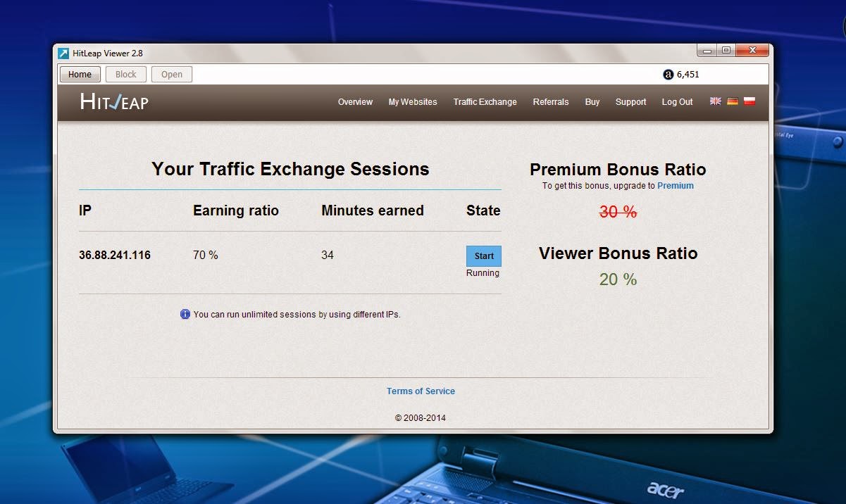Screen dimensions: 846x504
Task: Click the Running state label
Action: [x=483, y=273]
